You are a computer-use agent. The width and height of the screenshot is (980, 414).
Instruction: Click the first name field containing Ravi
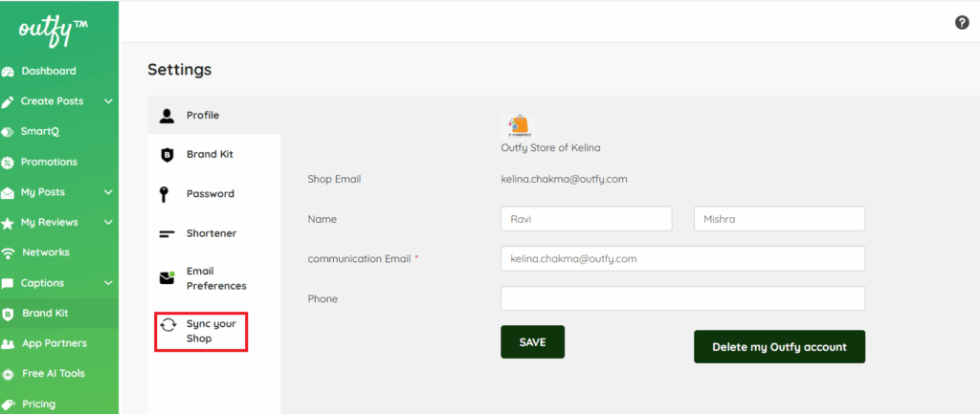coord(586,218)
